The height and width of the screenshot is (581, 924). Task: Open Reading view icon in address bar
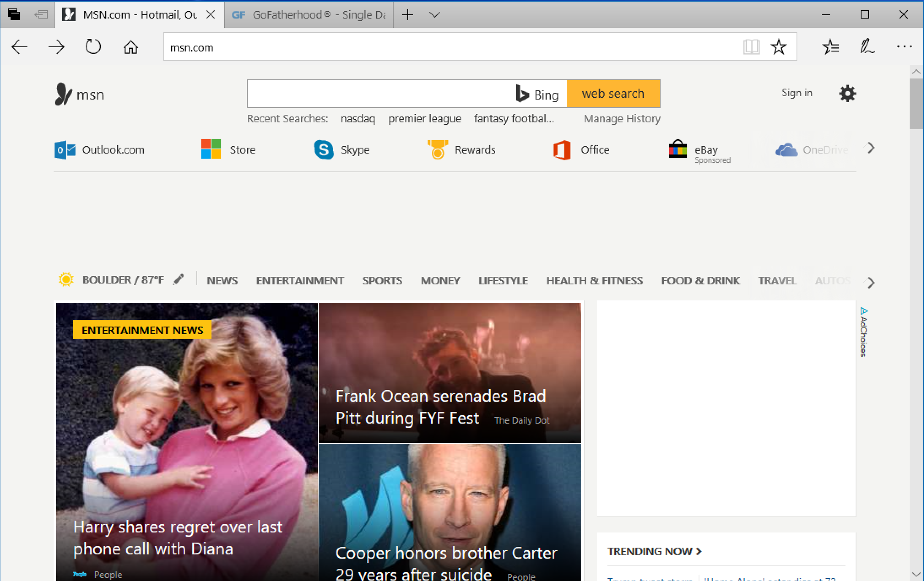tap(751, 47)
